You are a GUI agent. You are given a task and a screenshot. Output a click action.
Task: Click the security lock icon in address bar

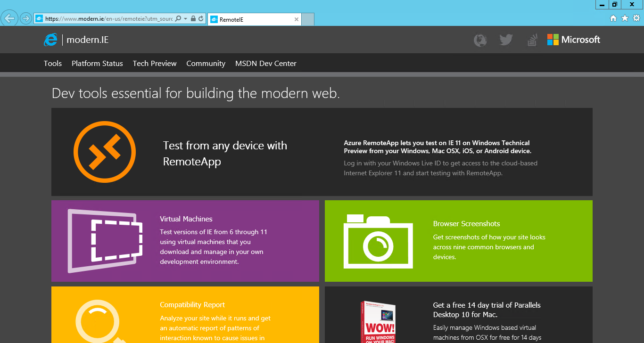[x=193, y=19]
